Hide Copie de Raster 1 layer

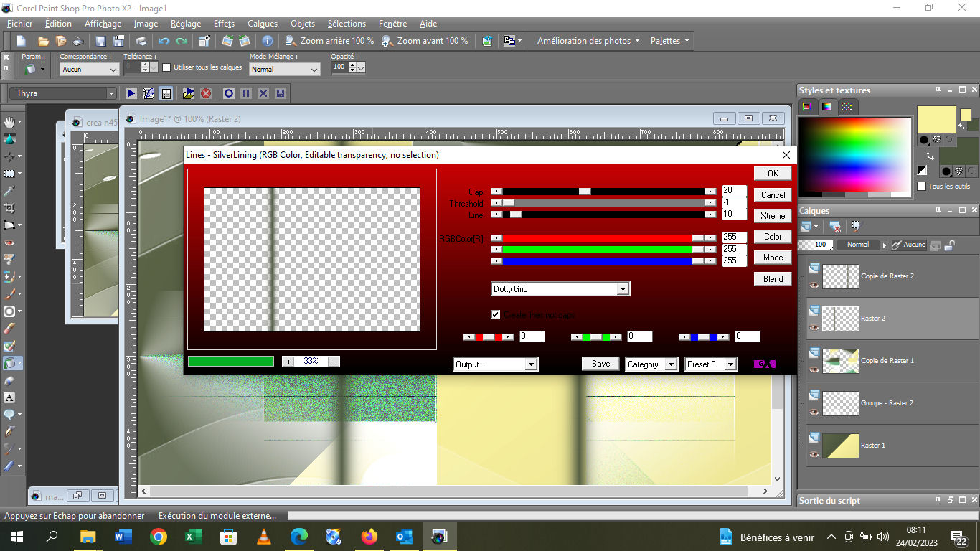[814, 369]
